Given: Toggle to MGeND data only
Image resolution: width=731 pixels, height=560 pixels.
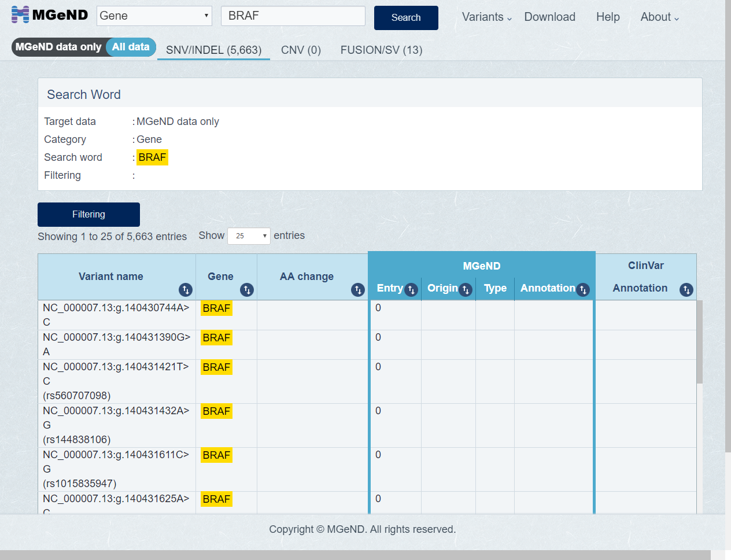Looking at the screenshot, I should (x=58, y=47).
